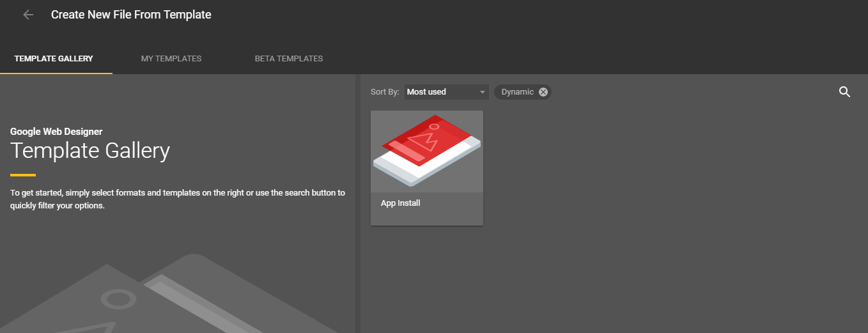Click the Google Web Designer text

pyautogui.click(x=56, y=132)
